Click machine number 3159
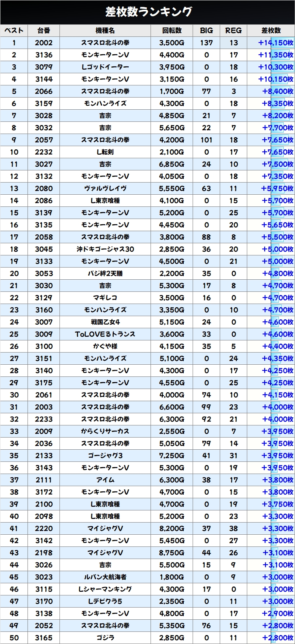The height and width of the screenshot is (644, 295). click(x=44, y=104)
